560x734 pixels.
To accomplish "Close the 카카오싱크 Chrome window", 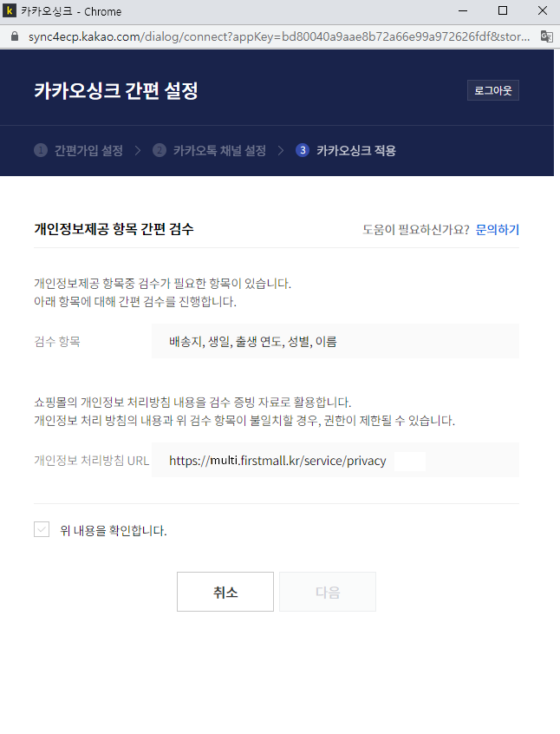I will (542, 10).
